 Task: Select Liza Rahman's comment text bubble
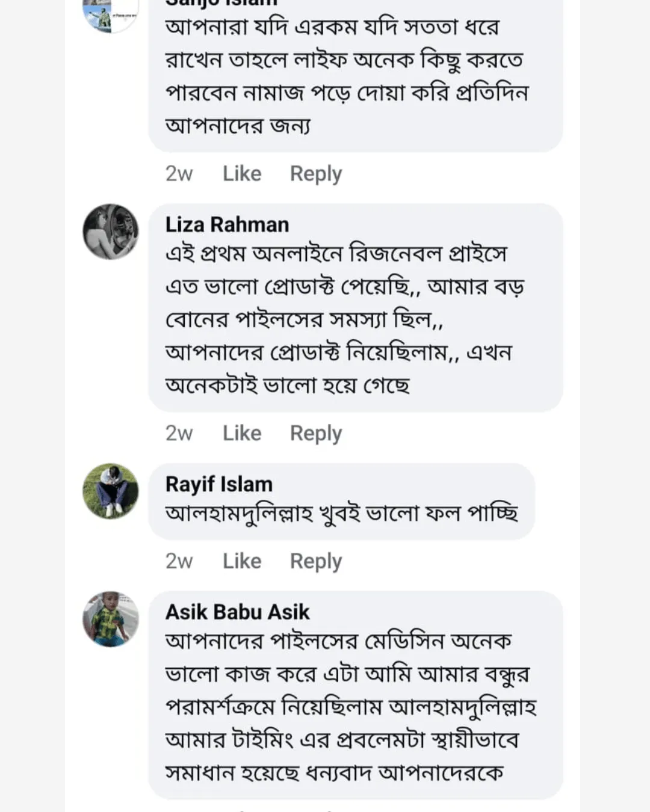point(355,319)
